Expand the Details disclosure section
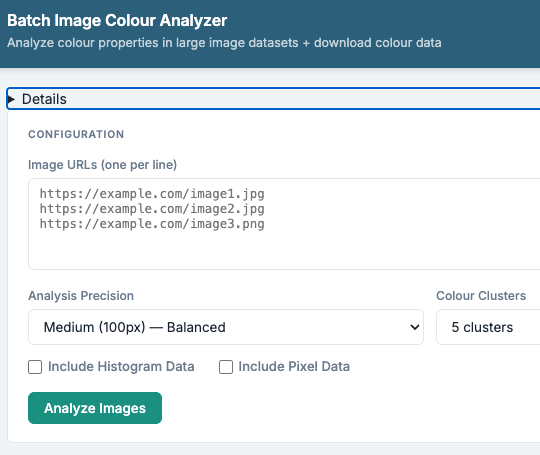Image resolution: width=540 pixels, height=455 pixels. click(x=273, y=99)
